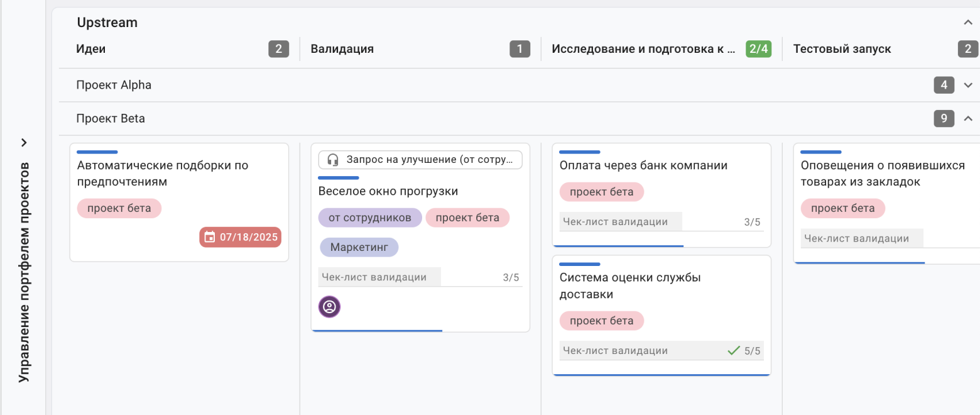
Task: Collapse the Проект Beta swimlane
Action: (967, 118)
